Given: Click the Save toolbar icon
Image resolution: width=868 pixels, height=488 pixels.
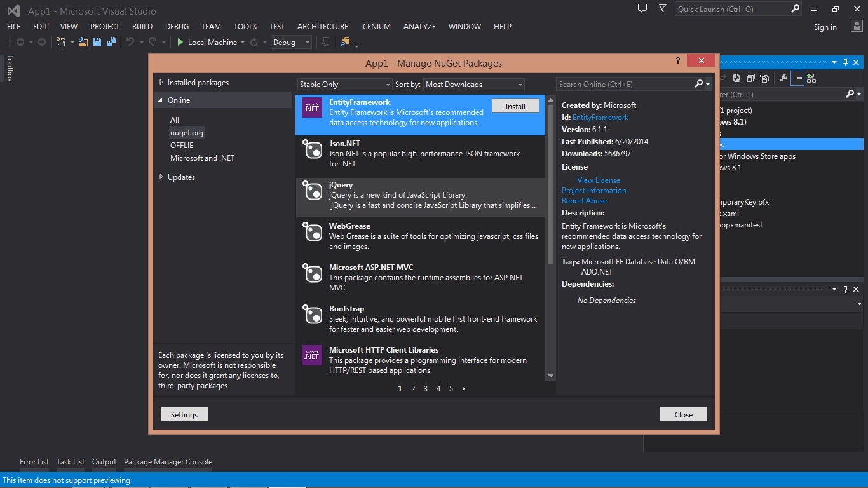Looking at the screenshot, I should click(x=97, y=42).
